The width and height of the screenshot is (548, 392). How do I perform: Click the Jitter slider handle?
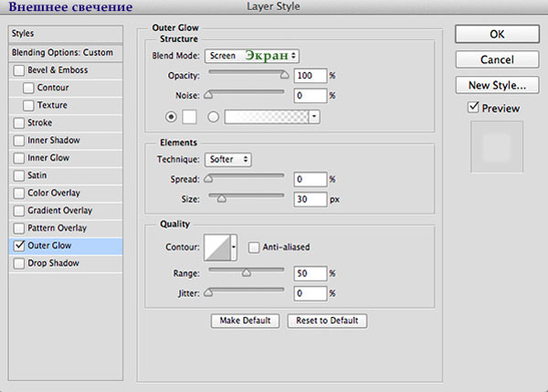tap(208, 292)
